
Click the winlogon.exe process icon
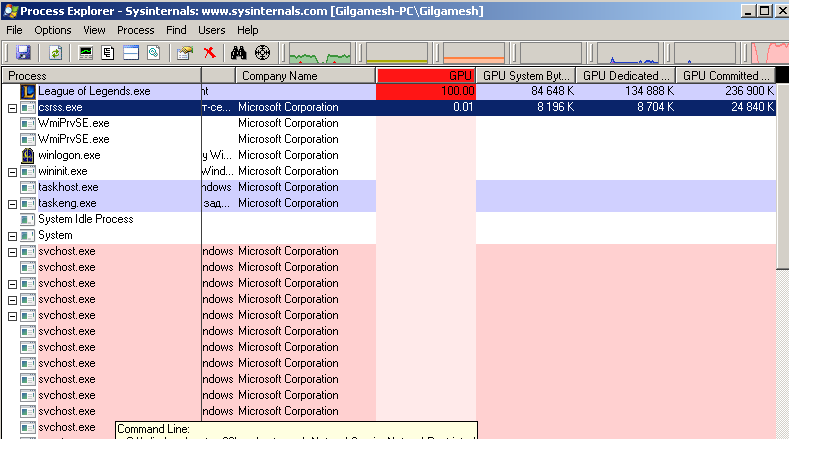[x=28, y=155]
